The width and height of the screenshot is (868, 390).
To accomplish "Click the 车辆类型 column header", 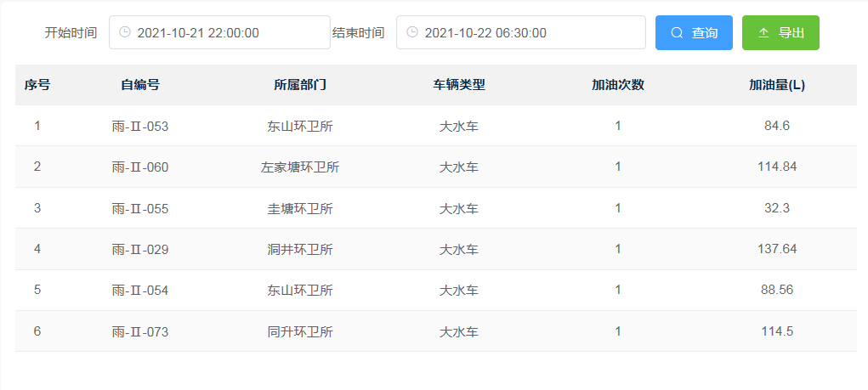I will coord(459,85).
